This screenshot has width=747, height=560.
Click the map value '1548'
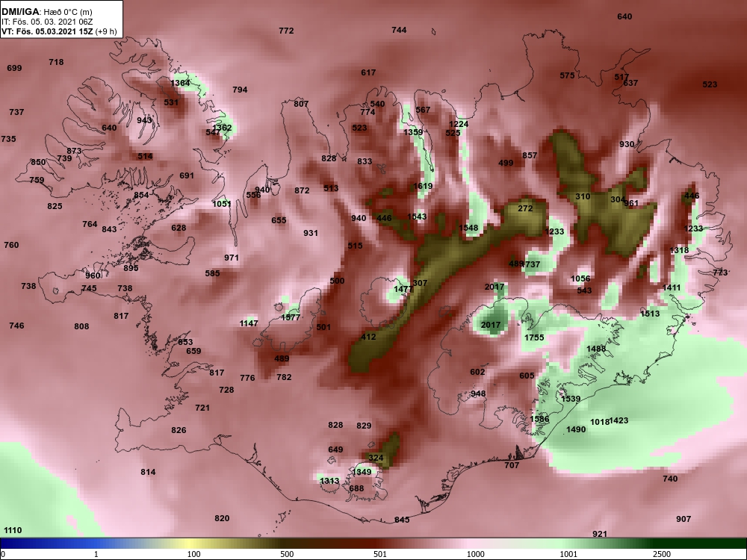point(468,228)
